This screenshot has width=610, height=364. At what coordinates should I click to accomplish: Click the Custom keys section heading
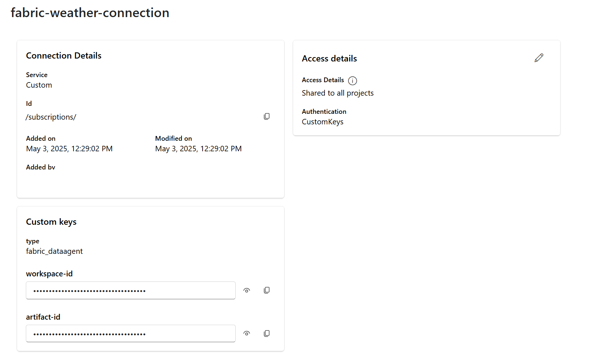click(51, 222)
